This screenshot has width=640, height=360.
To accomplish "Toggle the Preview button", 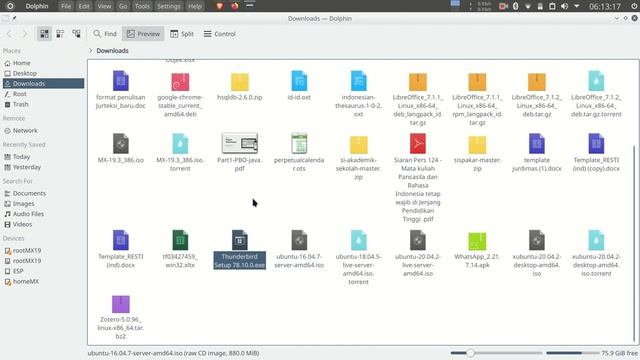I will tap(143, 34).
